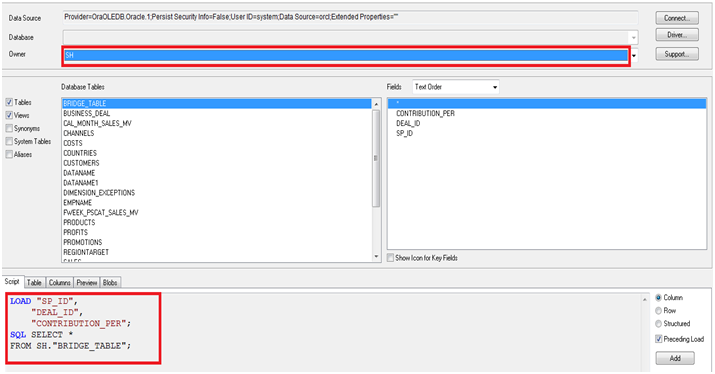Click script pane scrollbar up arrow
The height and width of the screenshot is (374, 715).
[644, 300]
